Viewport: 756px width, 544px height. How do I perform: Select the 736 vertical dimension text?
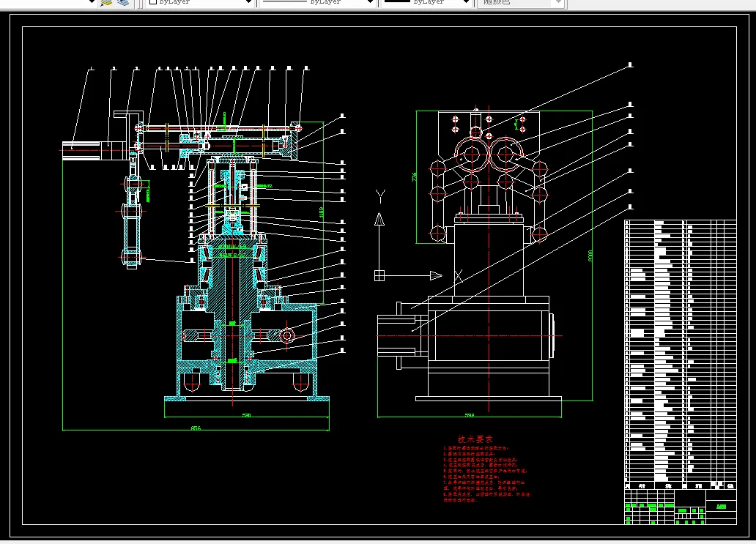[414, 177]
